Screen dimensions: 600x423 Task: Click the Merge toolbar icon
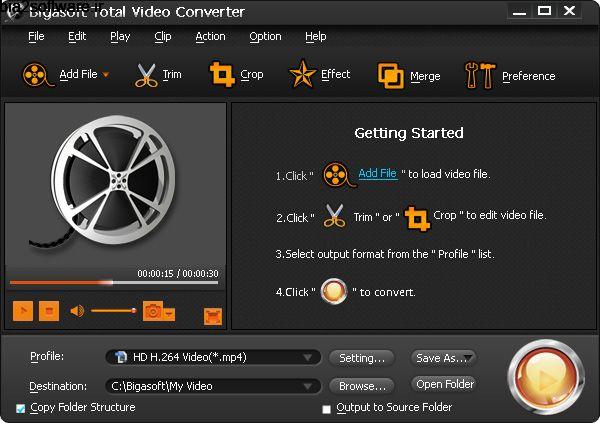(x=390, y=76)
